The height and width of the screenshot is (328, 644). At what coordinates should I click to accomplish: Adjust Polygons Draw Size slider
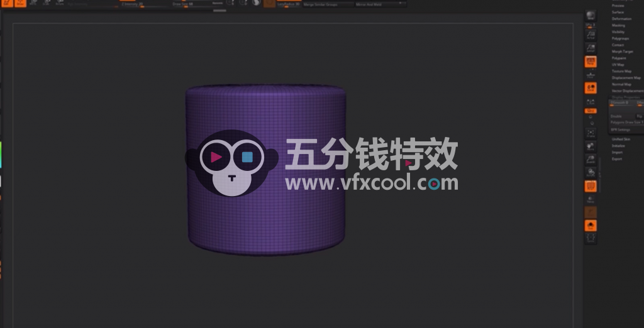627,123
